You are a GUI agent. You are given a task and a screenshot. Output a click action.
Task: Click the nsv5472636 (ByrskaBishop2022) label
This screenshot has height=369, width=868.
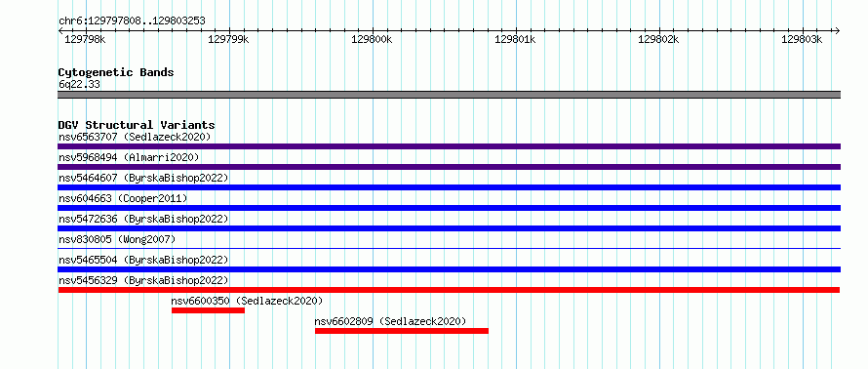coord(143,219)
